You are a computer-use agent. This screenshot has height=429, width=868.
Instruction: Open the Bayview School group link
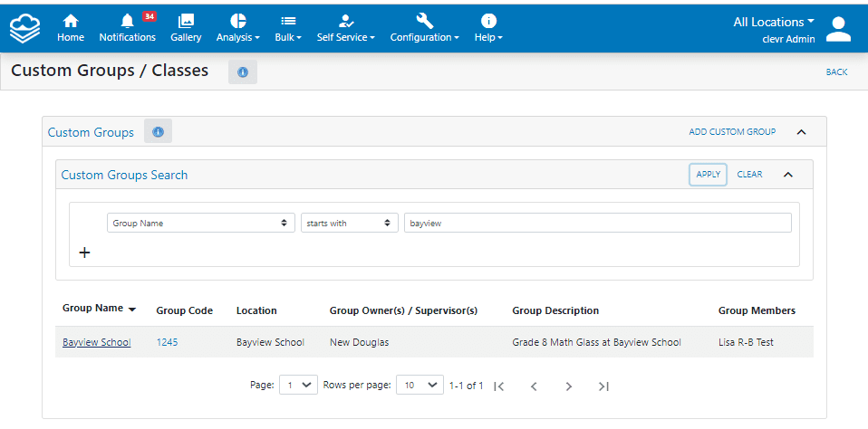[96, 342]
